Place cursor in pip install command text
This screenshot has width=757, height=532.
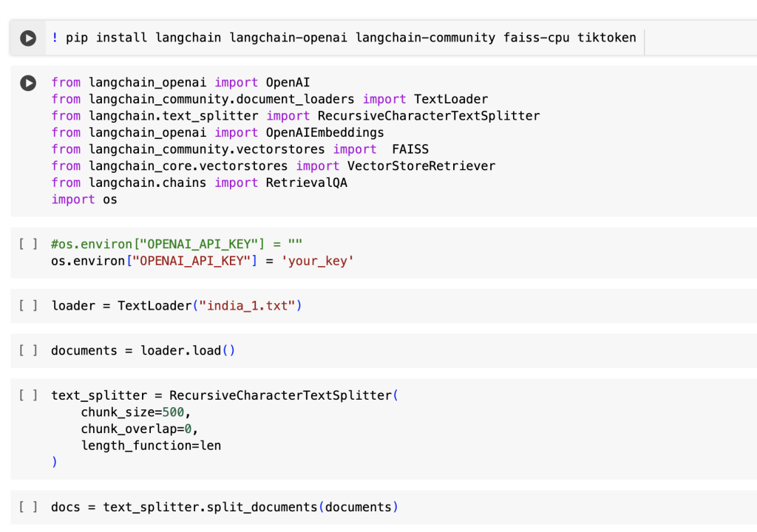tap(347, 38)
